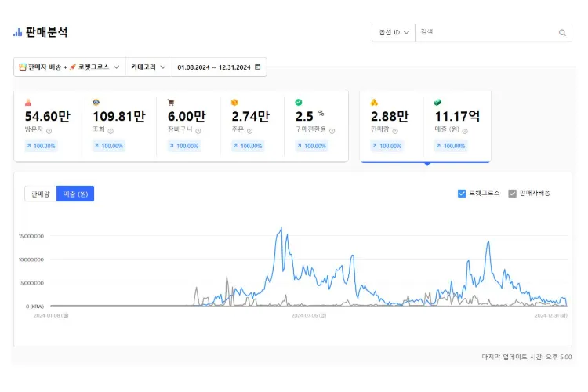This screenshot has height=392, width=588.
Task: Open the 카테고리 dropdown
Action: point(148,67)
